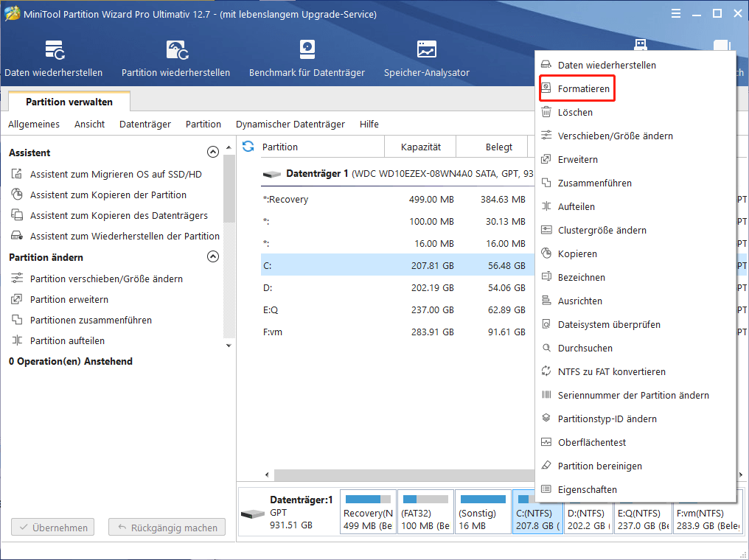Screen dimensions: 749x560
Task: Open Assistent zum Kopieren der Partition
Action: pos(108,195)
